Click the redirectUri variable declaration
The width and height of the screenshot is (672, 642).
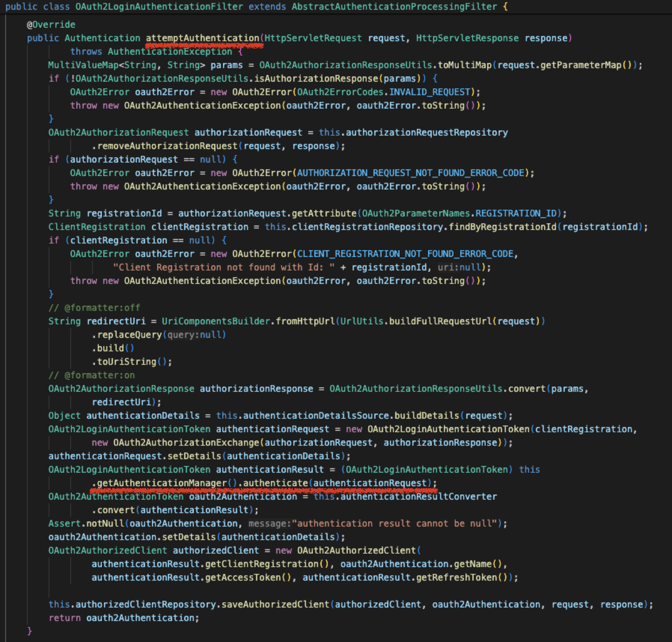[x=116, y=321]
